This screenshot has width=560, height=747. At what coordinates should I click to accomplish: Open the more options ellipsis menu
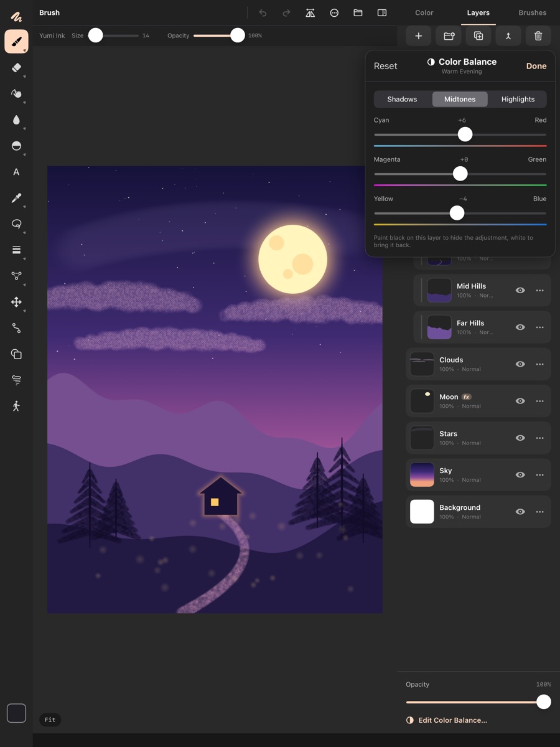tap(334, 12)
